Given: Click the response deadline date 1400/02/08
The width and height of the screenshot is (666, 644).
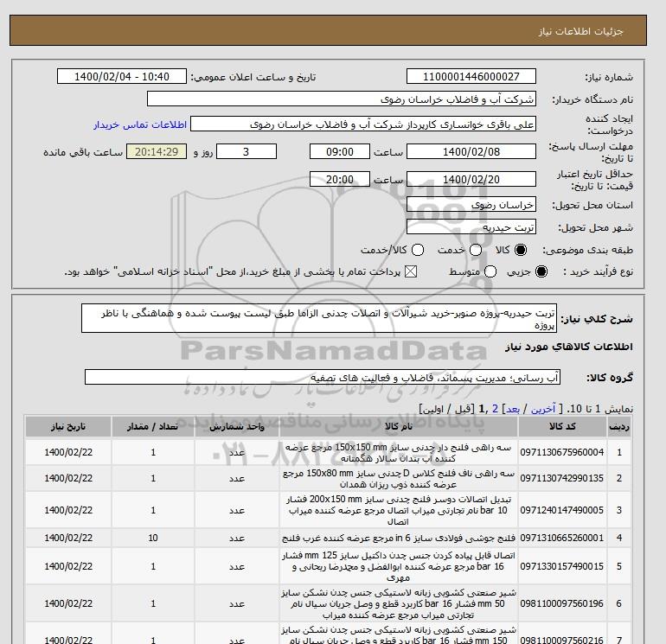Looking at the screenshot, I should pyautogui.click(x=471, y=151).
